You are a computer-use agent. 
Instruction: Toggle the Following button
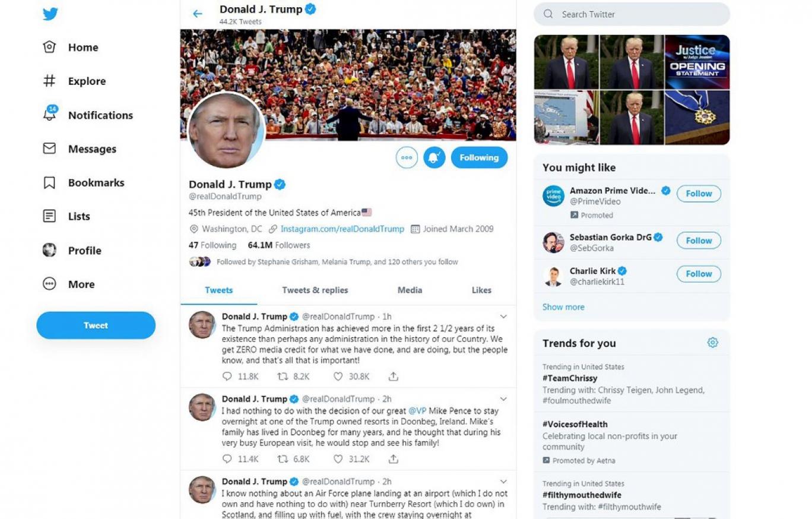pyautogui.click(x=479, y=157)
